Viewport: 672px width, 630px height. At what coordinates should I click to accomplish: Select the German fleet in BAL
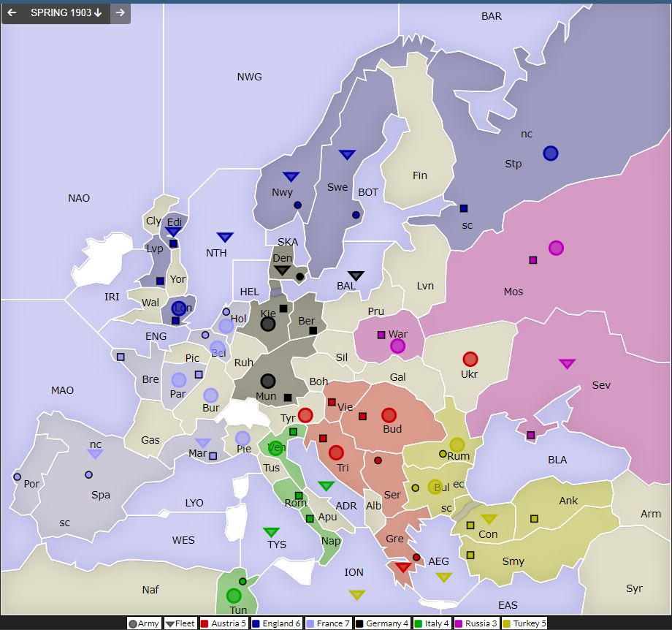(x=356, y=276)
